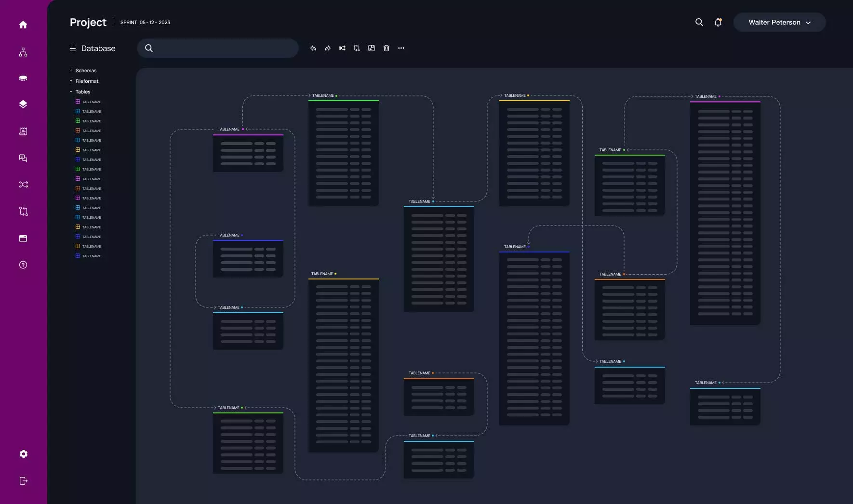Expand the Schemas tree node
The height and width of the screenshot is (504, 853).
[x=71, y=70]
